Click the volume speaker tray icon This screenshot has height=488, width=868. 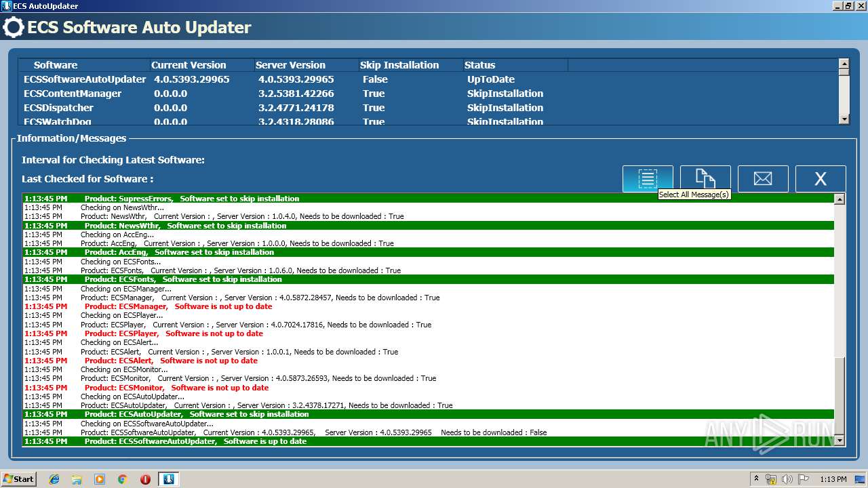(x=787, y=479)
